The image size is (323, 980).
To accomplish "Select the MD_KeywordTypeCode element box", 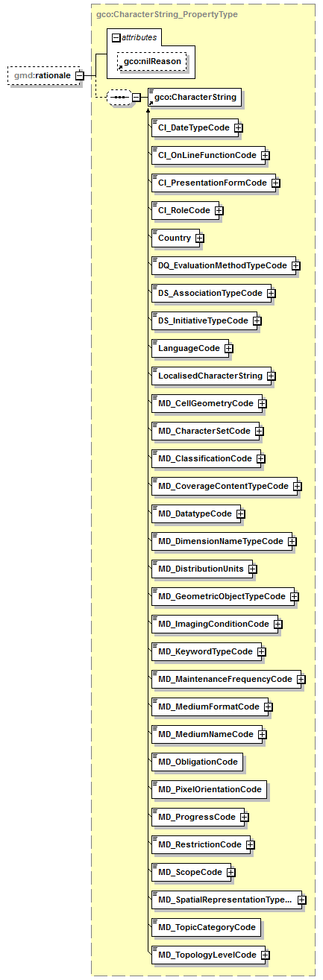I will pos(207,652).
